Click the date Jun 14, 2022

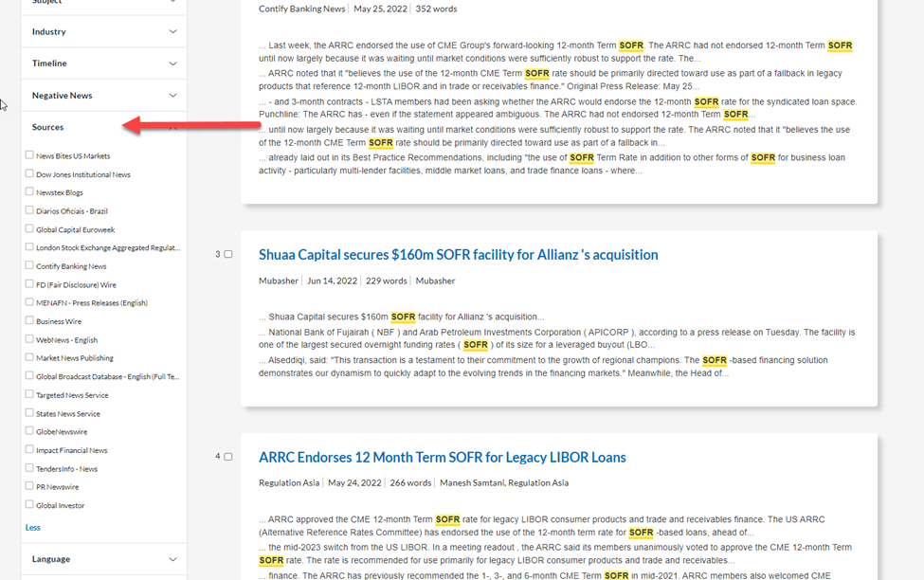pyautogui.click(x=332, y=281)
